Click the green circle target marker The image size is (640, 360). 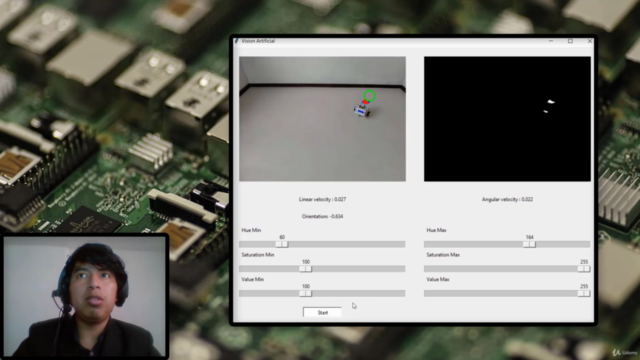(369, 96)
